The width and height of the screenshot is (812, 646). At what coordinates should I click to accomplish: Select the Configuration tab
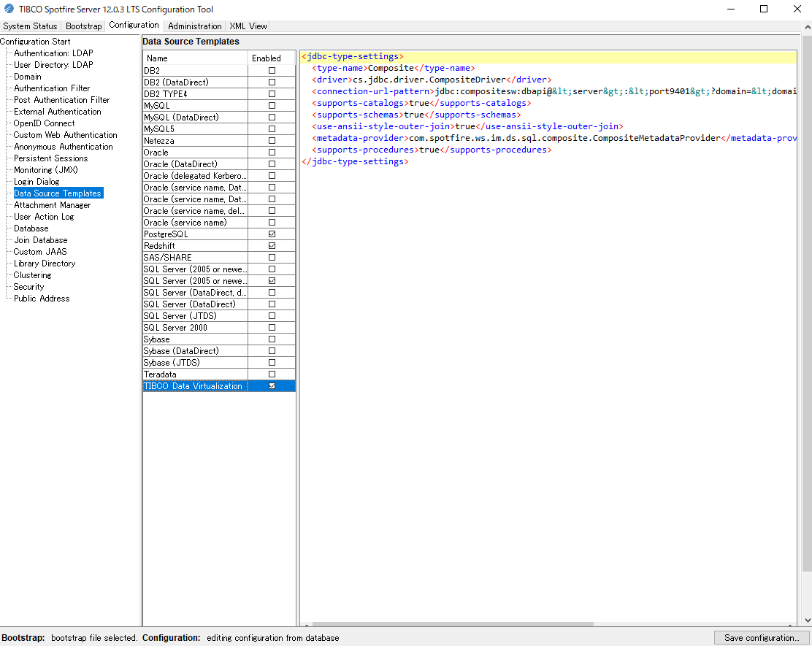tap(134, 26)
